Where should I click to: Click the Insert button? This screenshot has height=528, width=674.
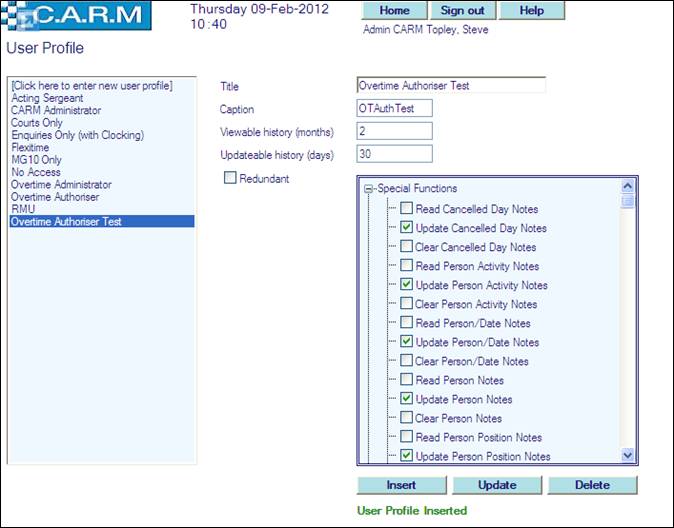point(401,485)
